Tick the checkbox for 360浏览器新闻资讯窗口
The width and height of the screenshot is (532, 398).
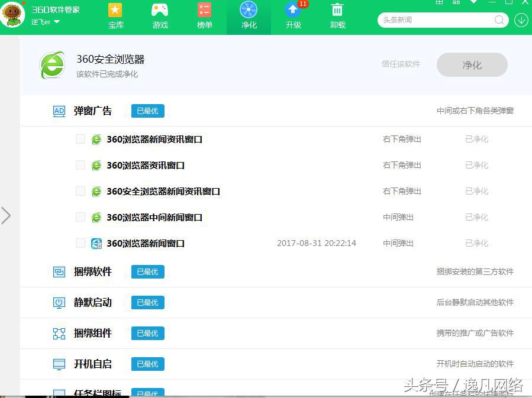80,139
